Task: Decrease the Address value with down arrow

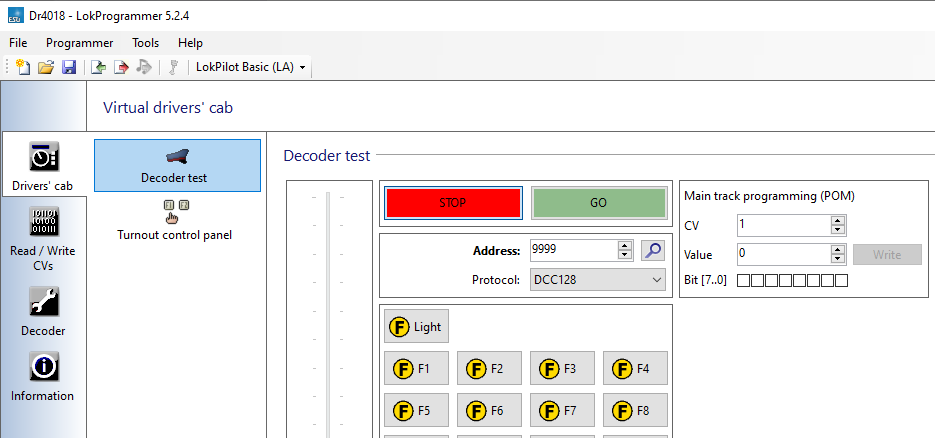Action: 624,255
